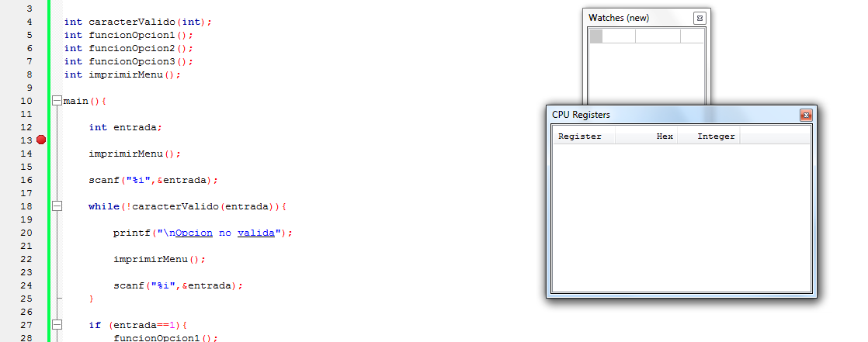Image resolution: width=868 pixels, height=342 pixels.
Task: Click the underlined word "valida"
Action: 257,233
